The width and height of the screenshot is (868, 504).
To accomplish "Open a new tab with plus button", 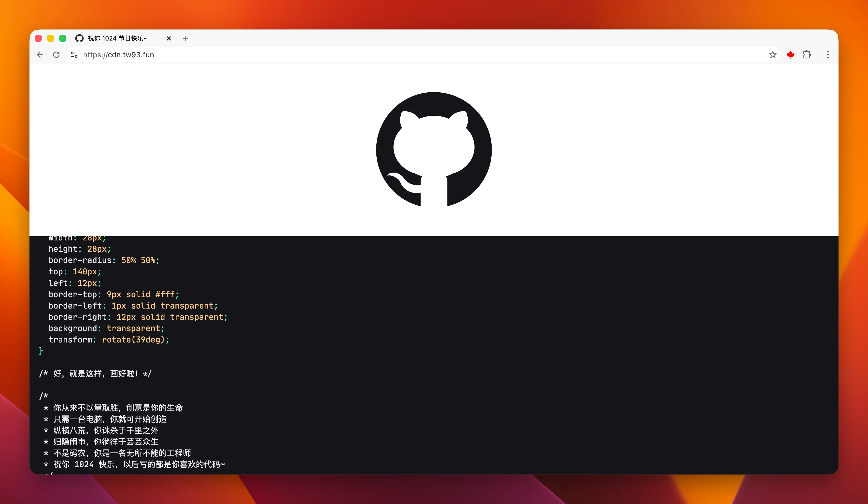I will (x=186, y=38).
